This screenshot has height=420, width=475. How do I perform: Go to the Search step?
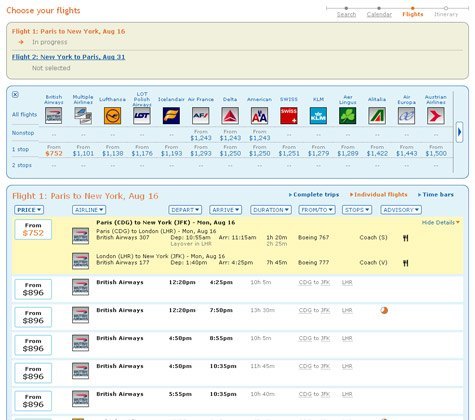pos(346,14)
